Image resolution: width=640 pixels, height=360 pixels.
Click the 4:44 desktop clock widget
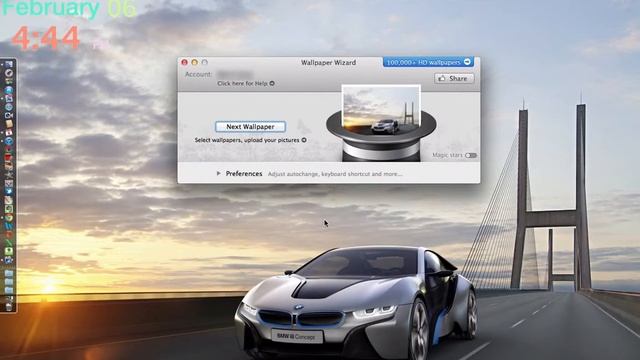[x=46, y=38]
